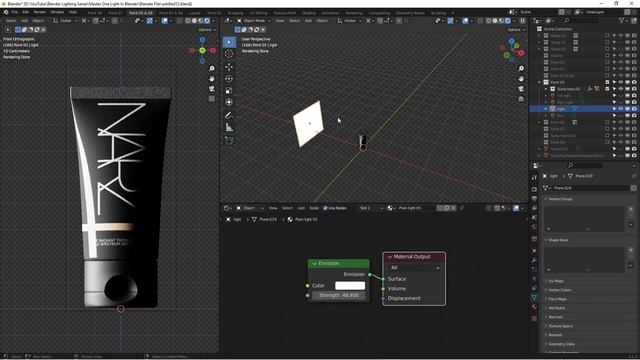Toggle selectability of light object
This screenshot has height=360, width=640.
tap(614, 109)
